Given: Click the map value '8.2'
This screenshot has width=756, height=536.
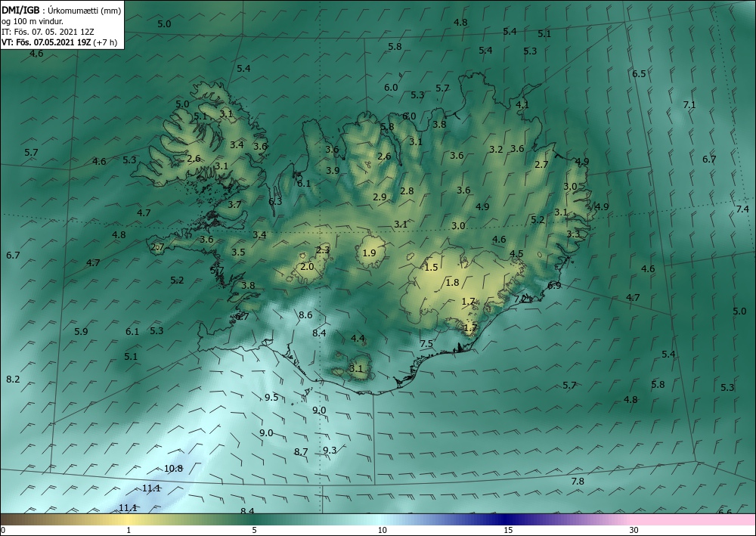Looking at the screenshot, I should [x=13, y=379].
